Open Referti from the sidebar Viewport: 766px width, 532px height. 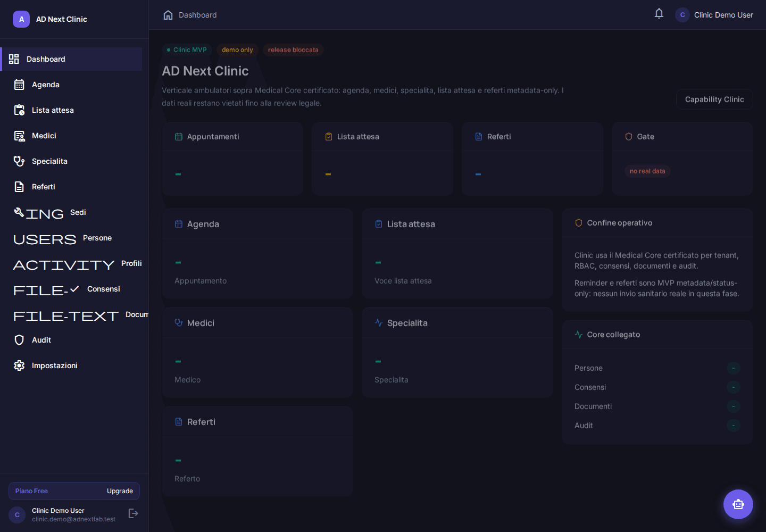coord(71,187)
